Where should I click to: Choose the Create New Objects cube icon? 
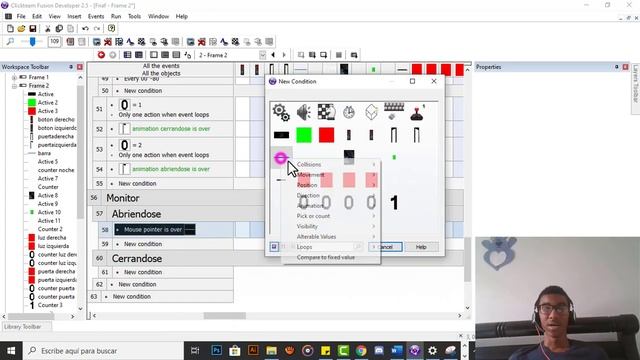point(371,112)
